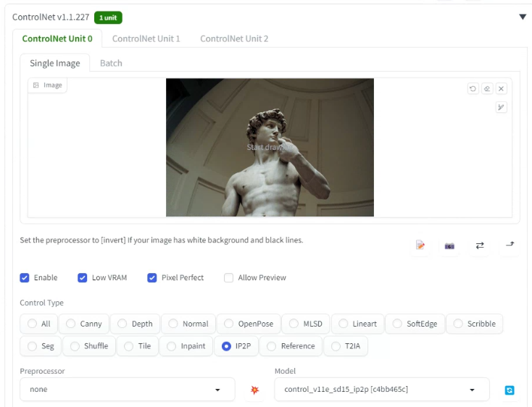The height and width of the screenshot is (407, 532).
Task: Choose the Reference control type
Action: coord(291,346)
